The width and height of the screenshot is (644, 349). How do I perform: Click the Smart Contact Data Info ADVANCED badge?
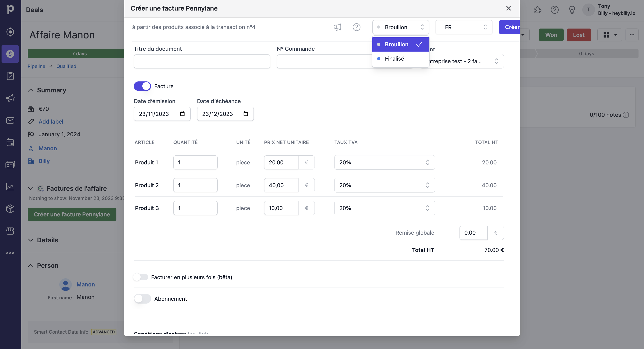click(x=103, y=332)
